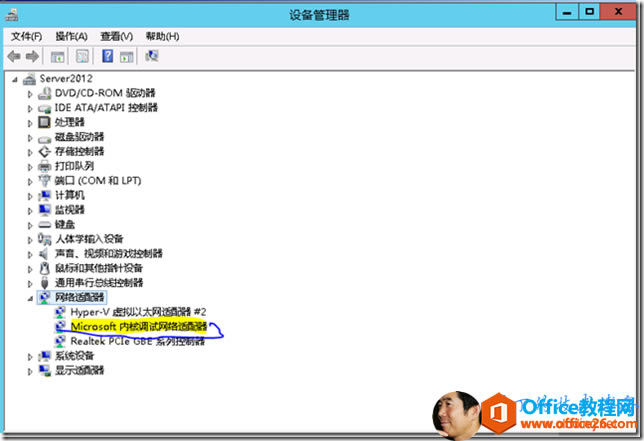
Task: Click the mice (鼠标和其他指针设备) icon
Action: click(44, 268)
